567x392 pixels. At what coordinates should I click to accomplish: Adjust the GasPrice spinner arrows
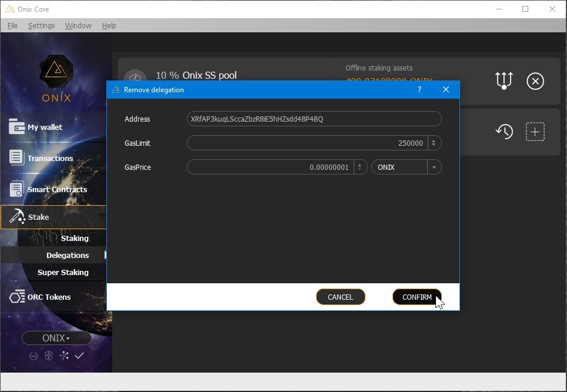click(x=360, y=167)
